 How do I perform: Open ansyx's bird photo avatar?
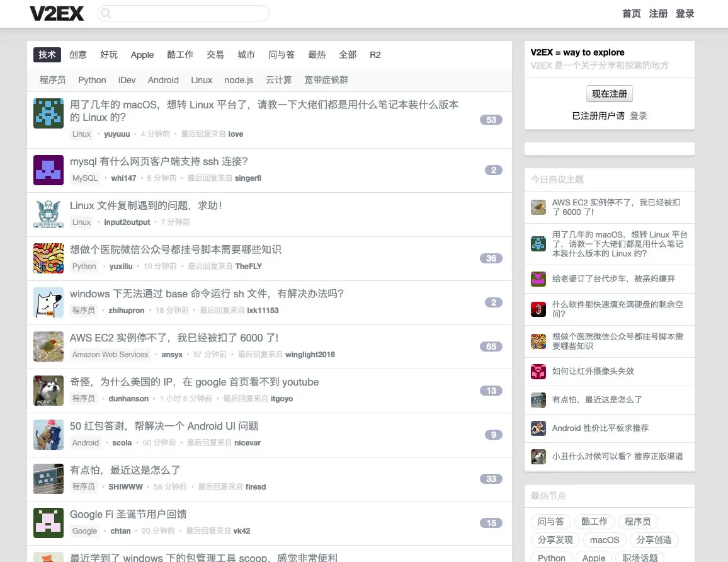pos(48,347)
